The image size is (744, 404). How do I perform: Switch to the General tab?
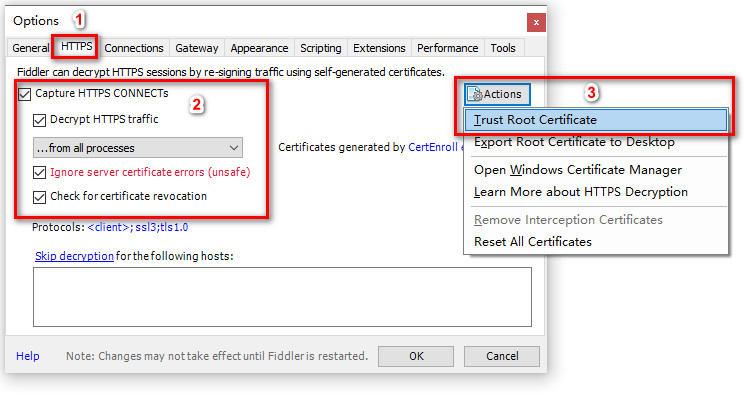tap(30, 48)
